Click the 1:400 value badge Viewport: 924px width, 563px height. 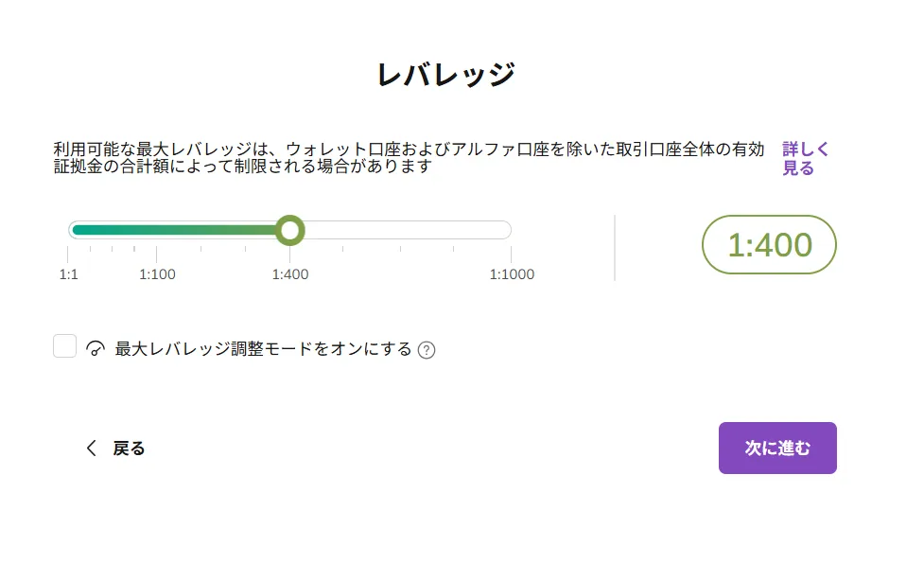coord(770,244)
